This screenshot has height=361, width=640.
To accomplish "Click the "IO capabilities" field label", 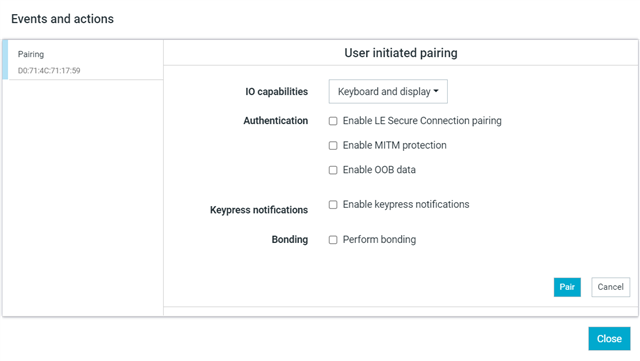I will click(276, 91).
